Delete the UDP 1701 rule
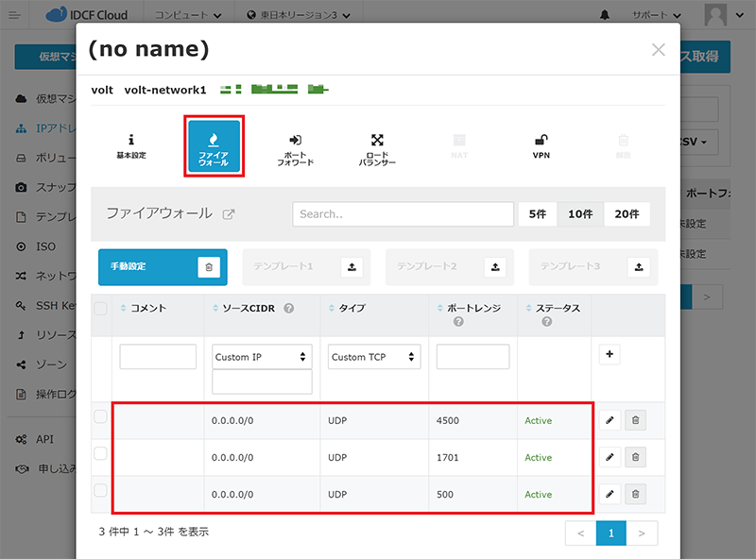756x559 pixels. click(x=635, y=457)
